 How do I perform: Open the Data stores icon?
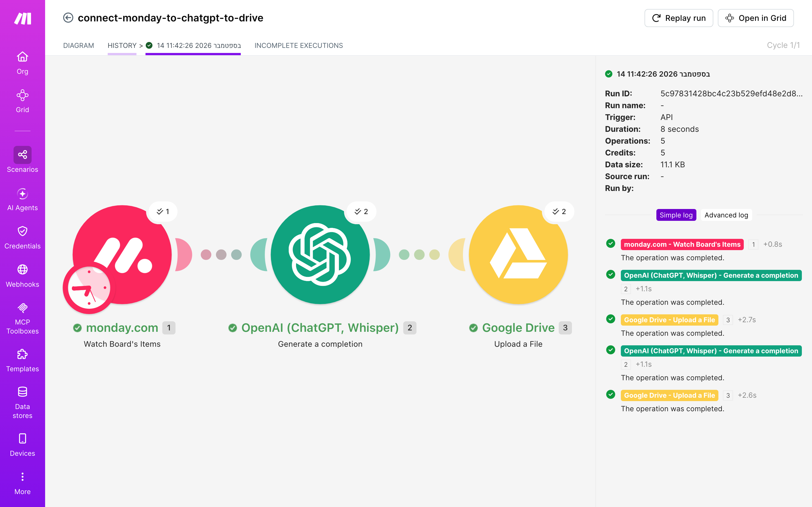[23, 392]
